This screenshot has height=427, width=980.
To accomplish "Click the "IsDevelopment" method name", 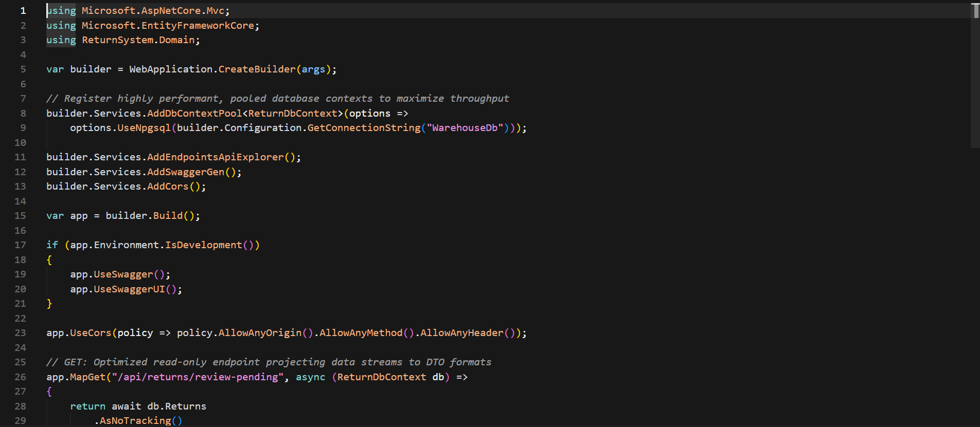I will tap(204, 245).
